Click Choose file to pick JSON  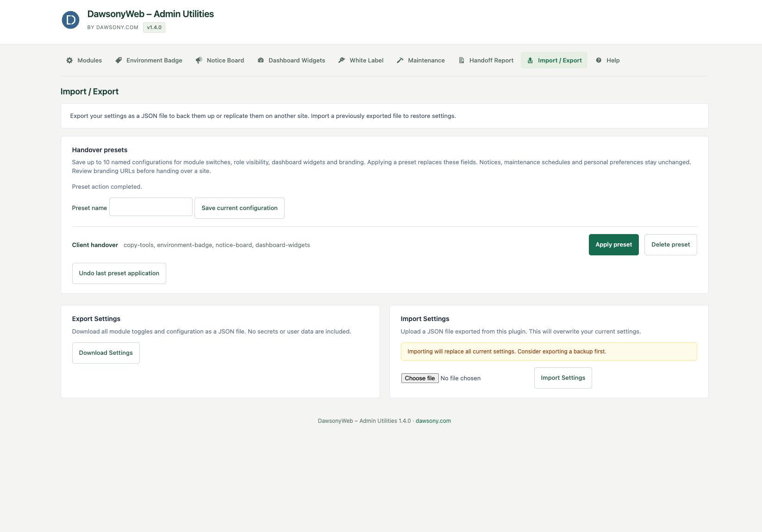click(420, 378)
